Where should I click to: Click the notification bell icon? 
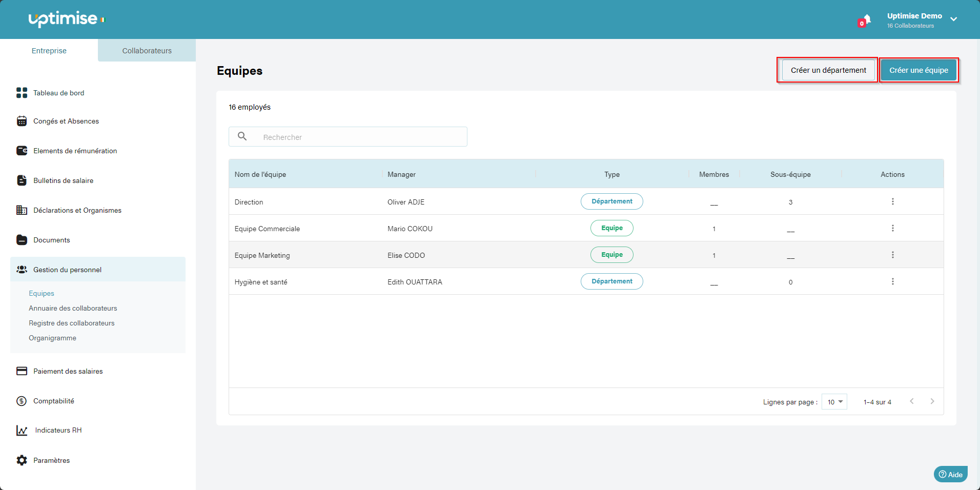pos(865,21)
